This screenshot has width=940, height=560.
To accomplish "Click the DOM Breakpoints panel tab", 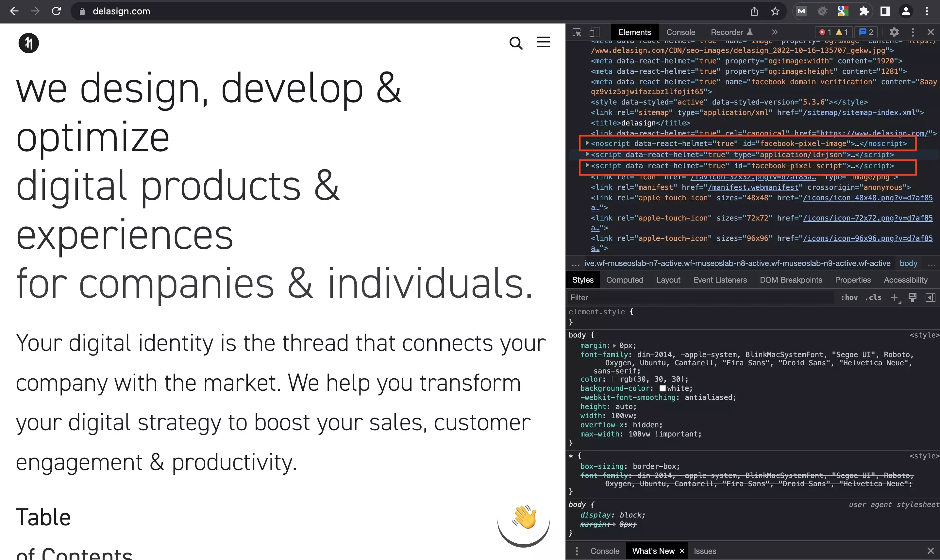I will pos(791,279).
